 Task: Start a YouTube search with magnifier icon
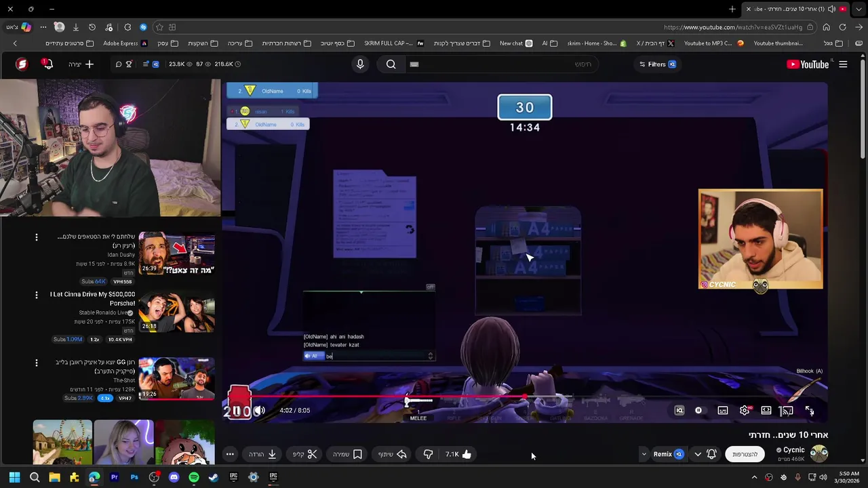point(391,64)
